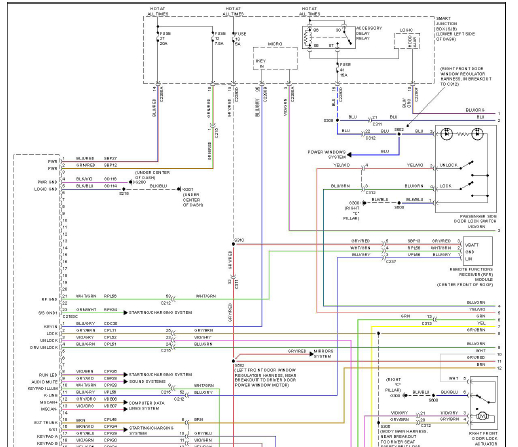The width and height of the screenshot is (518, 447).
Task: Click the relay coil symbol in delay relay
Action: click(x=307, y=38)
